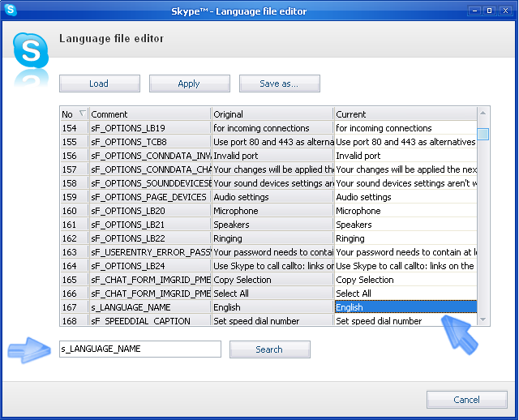519x420 pixels.
Task: Select comment sF_OPTIONS_LB22
Action: coord(150,238)
